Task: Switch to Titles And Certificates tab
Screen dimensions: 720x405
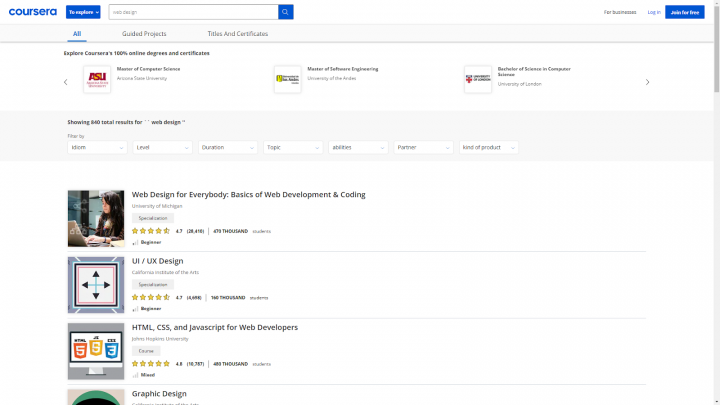Action: (237, 34)
